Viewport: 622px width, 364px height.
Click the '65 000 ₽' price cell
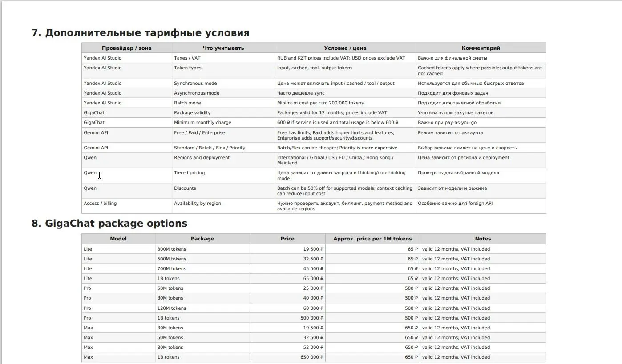(287, 279)
